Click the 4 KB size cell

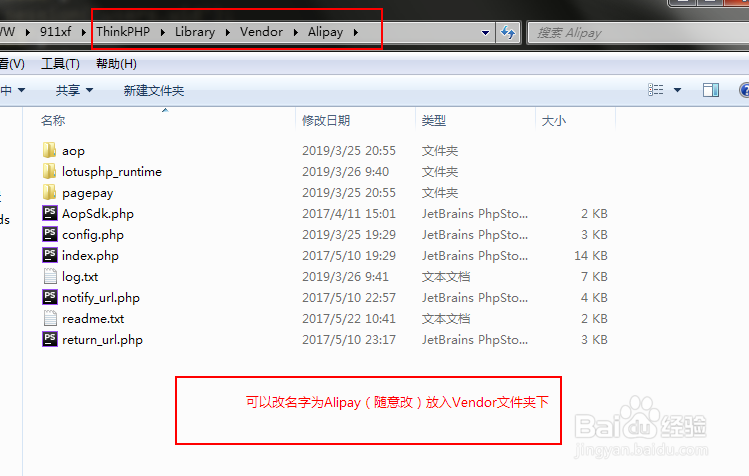[x=594, y=298]
